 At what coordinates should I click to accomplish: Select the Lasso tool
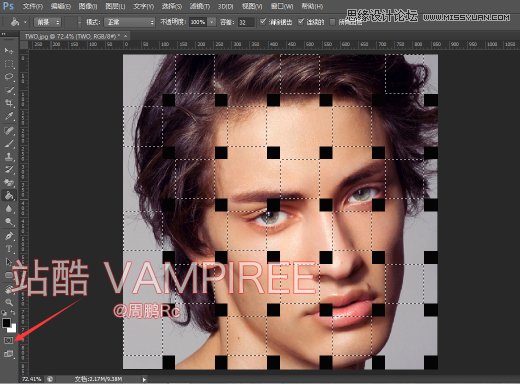(9, 77)
